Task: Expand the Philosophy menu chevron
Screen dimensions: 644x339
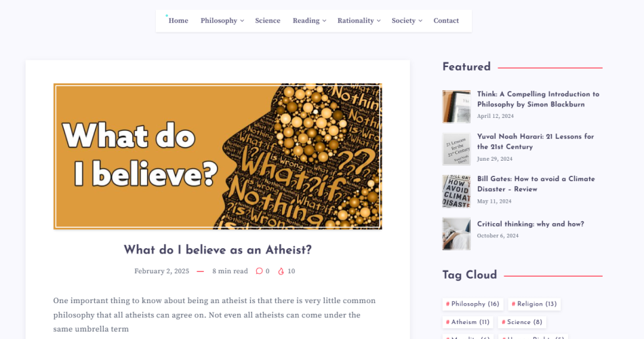Action: point(242,21)
